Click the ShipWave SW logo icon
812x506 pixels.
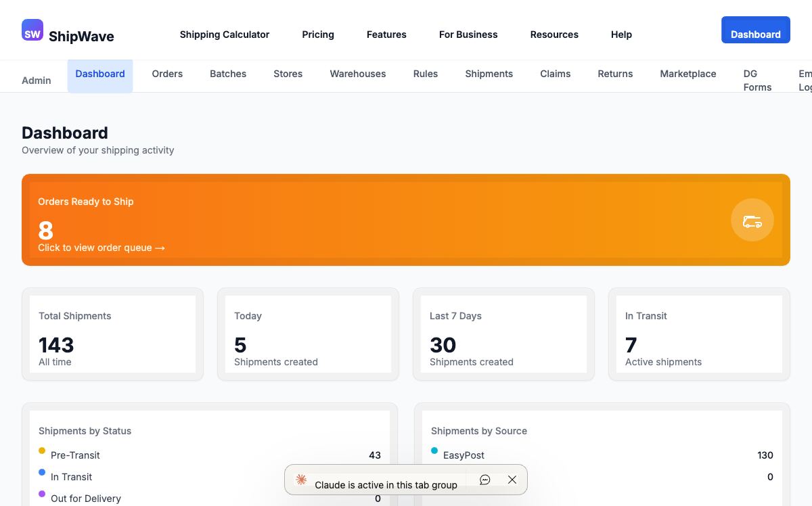click(x=32, y=30)
